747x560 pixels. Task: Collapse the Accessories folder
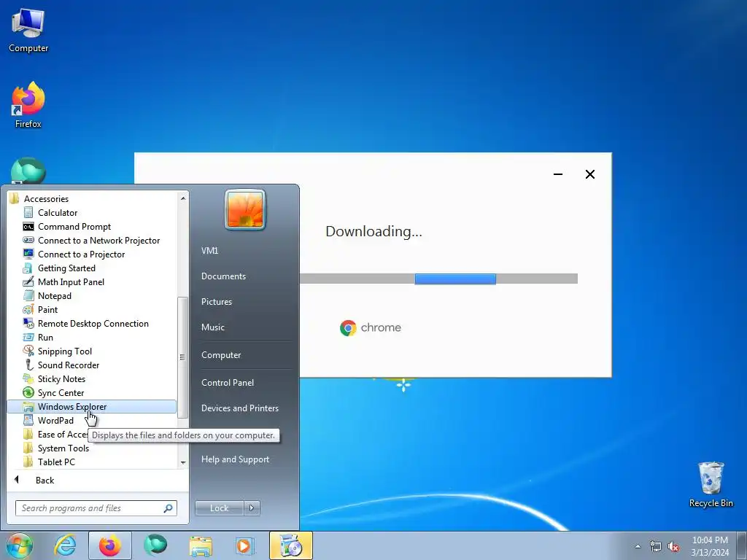tap(46, 199)
